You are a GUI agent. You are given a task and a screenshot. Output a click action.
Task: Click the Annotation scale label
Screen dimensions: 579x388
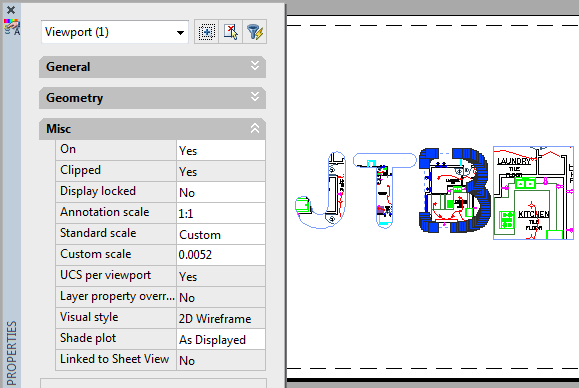[105, 212]
